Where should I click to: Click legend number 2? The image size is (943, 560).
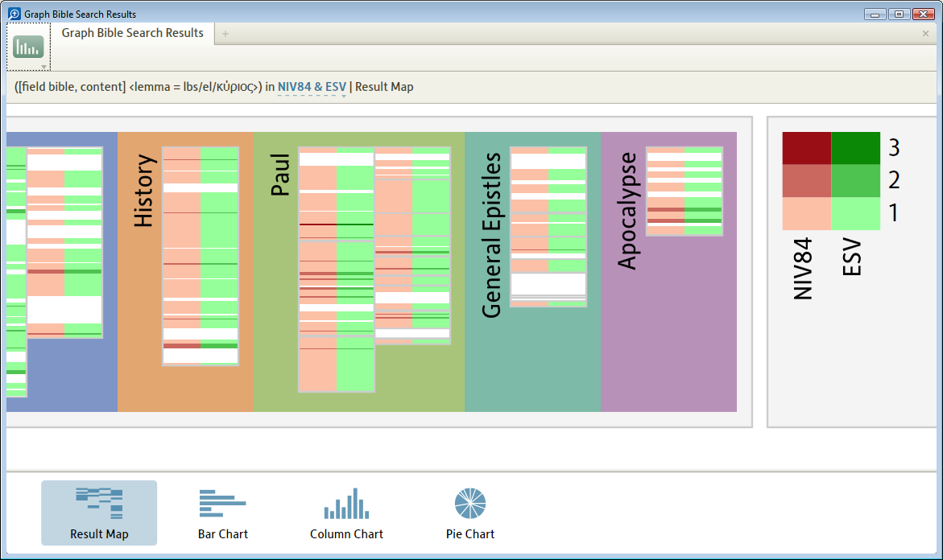[894, 179]
